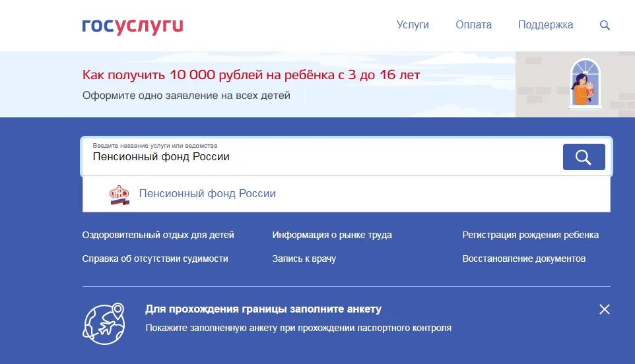Click the globe and airplane icon

coord(104,324)
